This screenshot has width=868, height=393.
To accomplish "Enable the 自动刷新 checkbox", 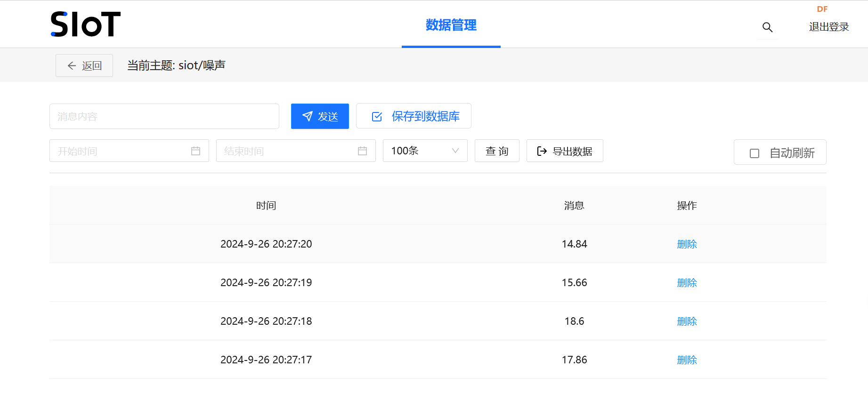I will coord(754,153).
